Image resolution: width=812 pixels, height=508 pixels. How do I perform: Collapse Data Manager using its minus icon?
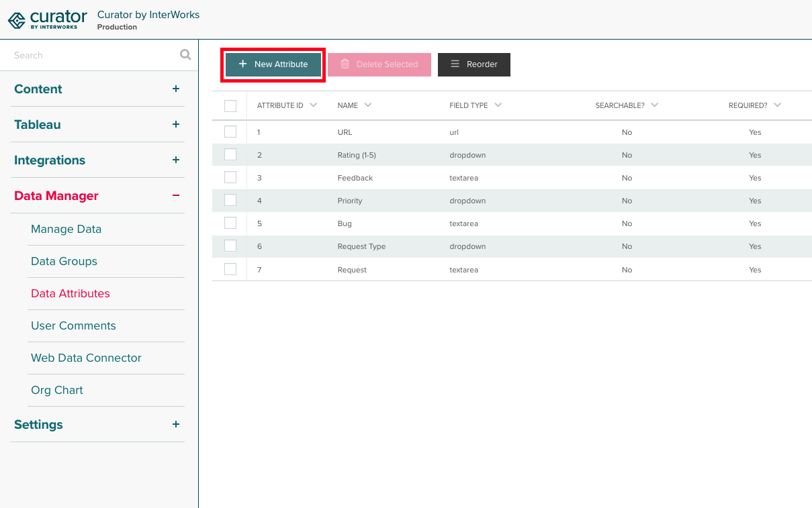click(x=176, y=195)
